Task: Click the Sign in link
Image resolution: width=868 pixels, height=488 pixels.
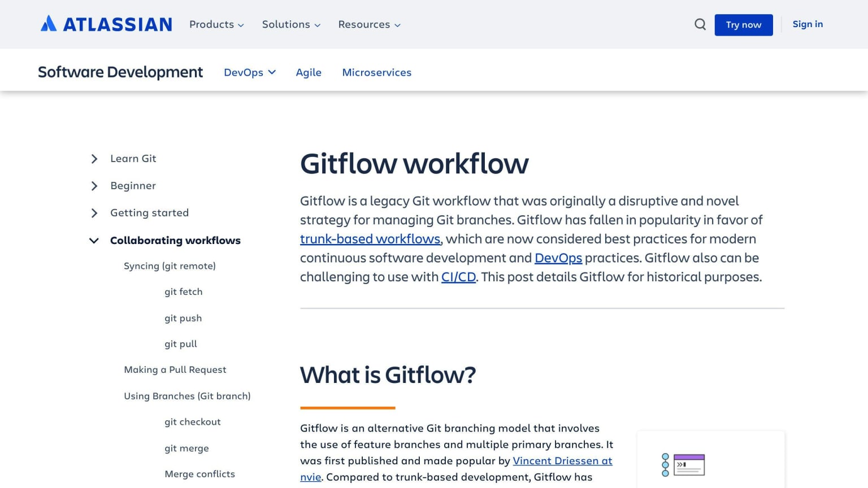Action: pyautogui.click(x=808, y=24)
